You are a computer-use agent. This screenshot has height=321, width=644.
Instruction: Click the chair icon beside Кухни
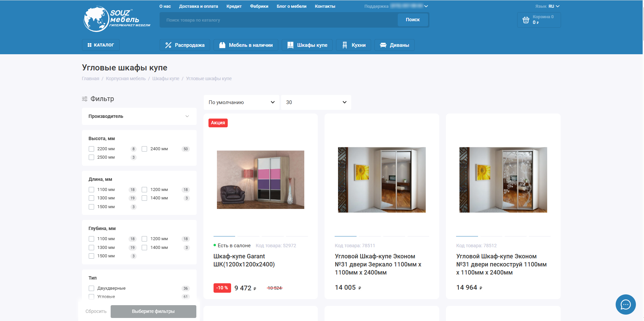click(345, 45)
